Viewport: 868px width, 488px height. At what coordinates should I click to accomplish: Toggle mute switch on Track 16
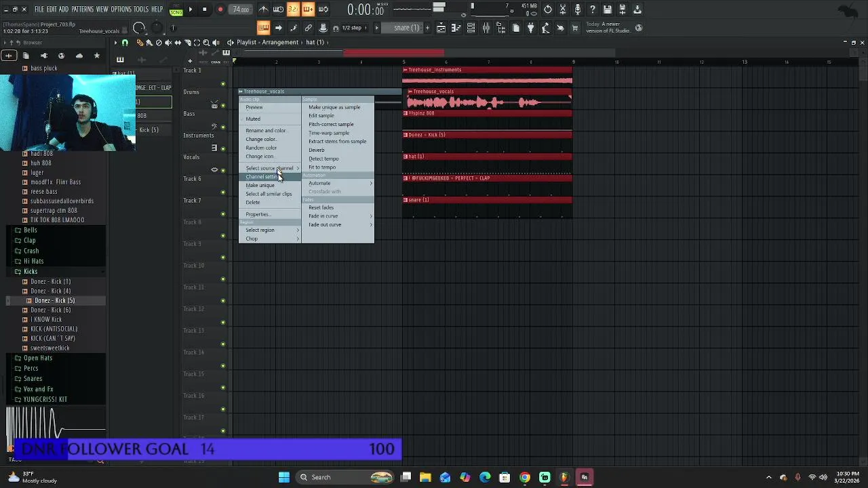point(223,409)
